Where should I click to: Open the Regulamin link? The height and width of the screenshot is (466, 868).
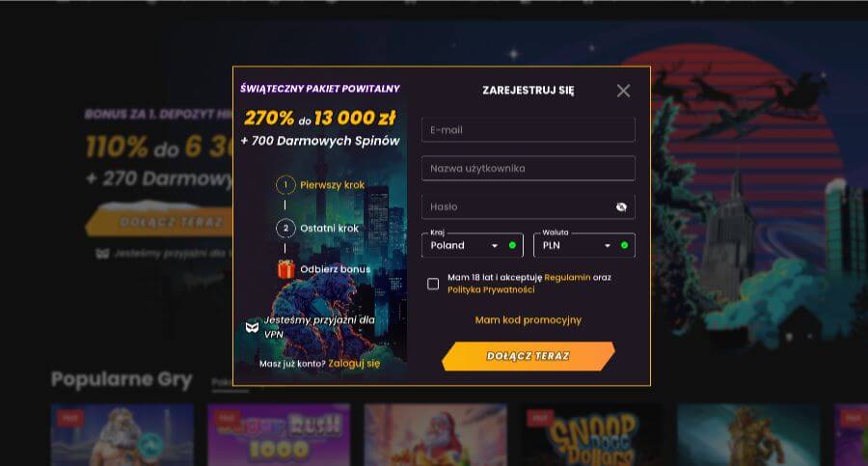tap(567, 277)
